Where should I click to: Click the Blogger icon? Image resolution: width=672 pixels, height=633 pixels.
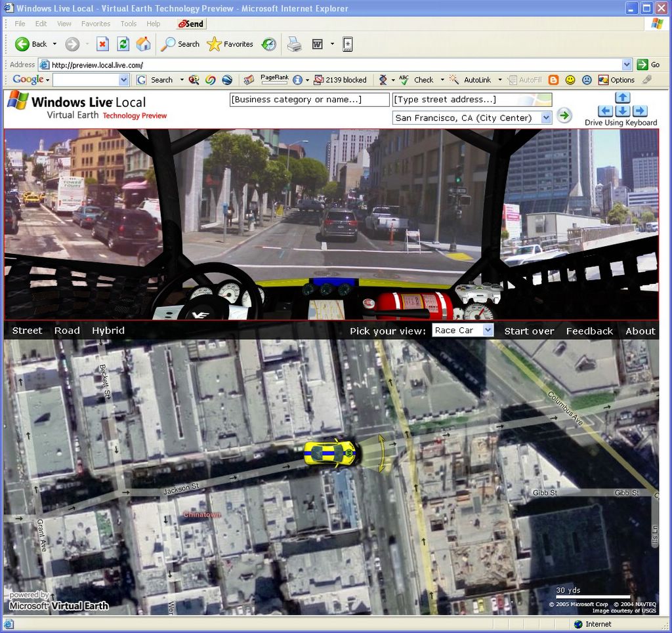(x=553, y=80)
